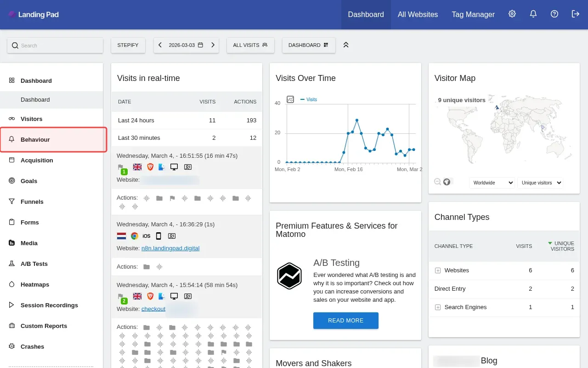
Task: Open the help question mark icon
Action: coord(554,14)
